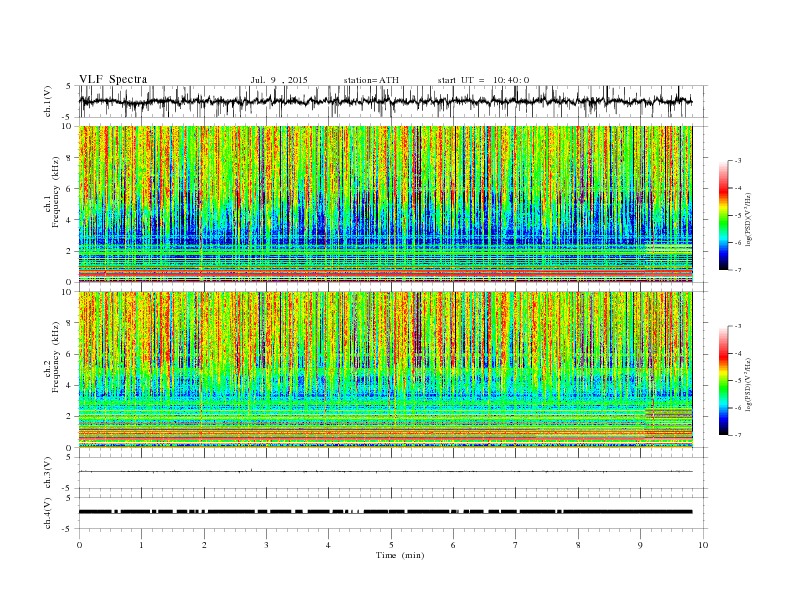Click the time axis tick label "4"
This screenshot has width=792, height=612.
[x=328, y=545]
